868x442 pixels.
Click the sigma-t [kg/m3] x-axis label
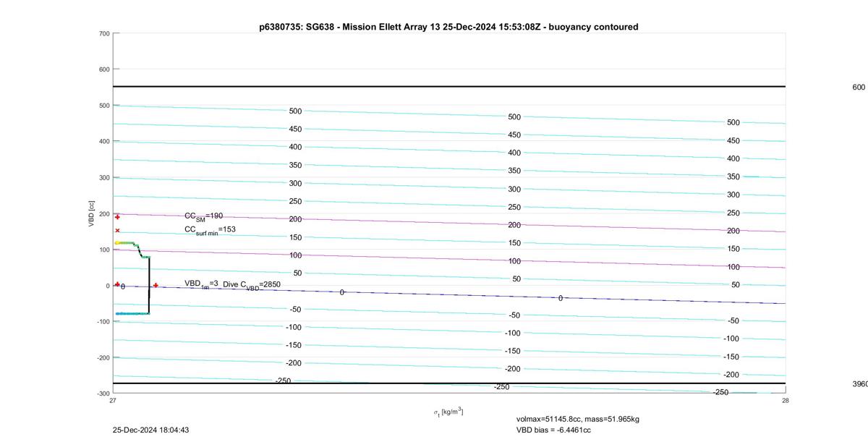click(x=448, y=412)
